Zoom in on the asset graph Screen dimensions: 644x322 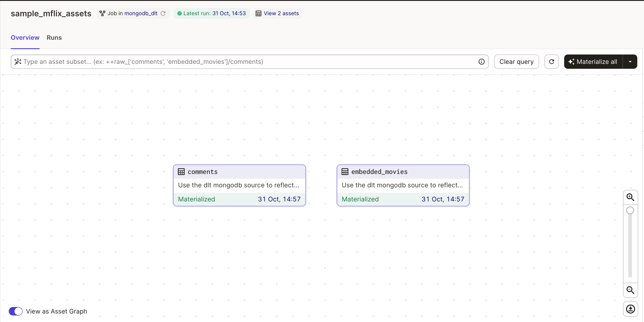click(630, 197)
